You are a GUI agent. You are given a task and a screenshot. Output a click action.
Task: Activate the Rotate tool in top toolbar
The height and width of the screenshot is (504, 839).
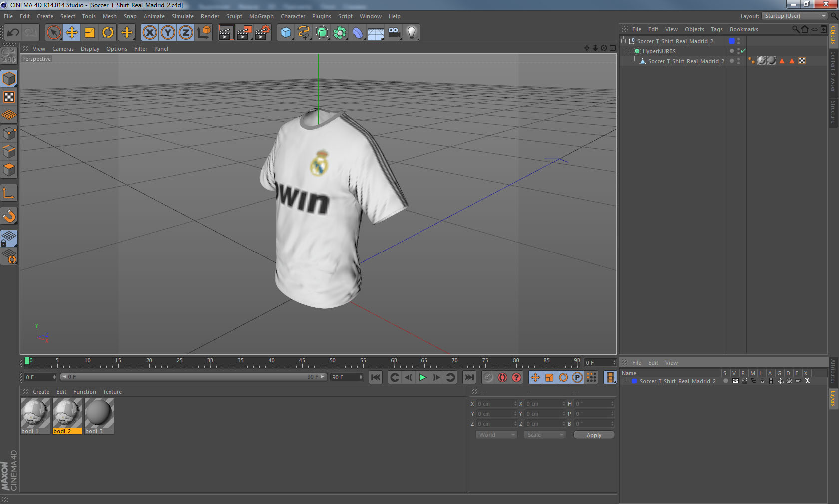click(x=108, y=33)
